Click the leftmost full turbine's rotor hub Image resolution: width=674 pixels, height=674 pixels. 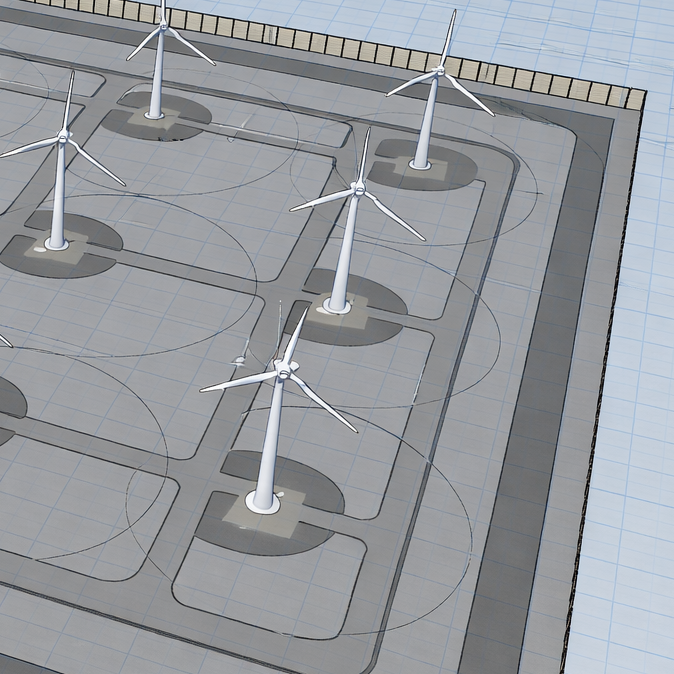64,137
